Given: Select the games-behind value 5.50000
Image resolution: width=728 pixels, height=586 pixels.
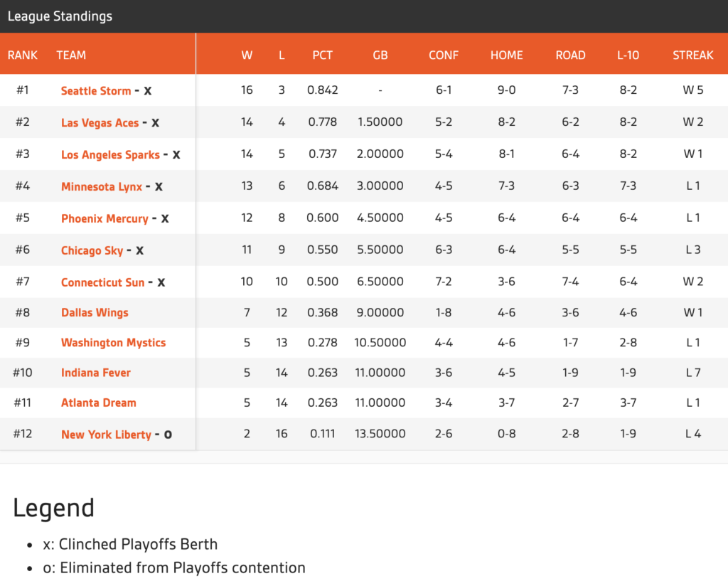Looking at the screenshot, I should (380, 250).
